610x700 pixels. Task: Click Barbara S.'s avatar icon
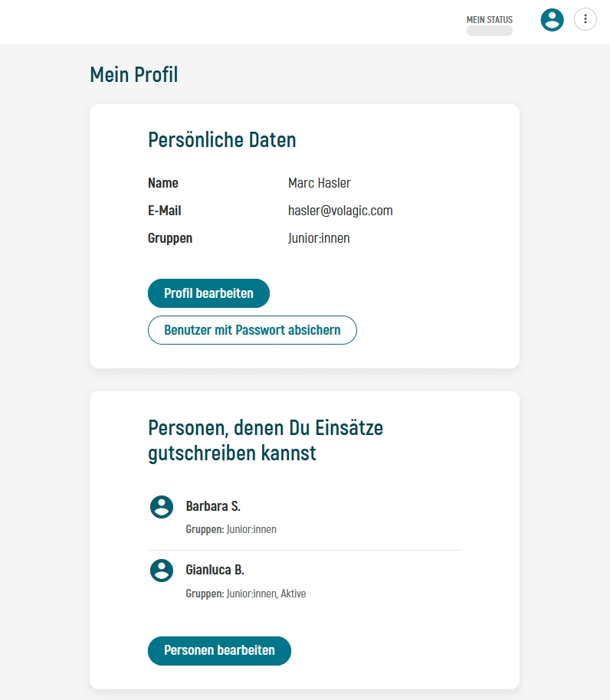(x=161, y=506)
